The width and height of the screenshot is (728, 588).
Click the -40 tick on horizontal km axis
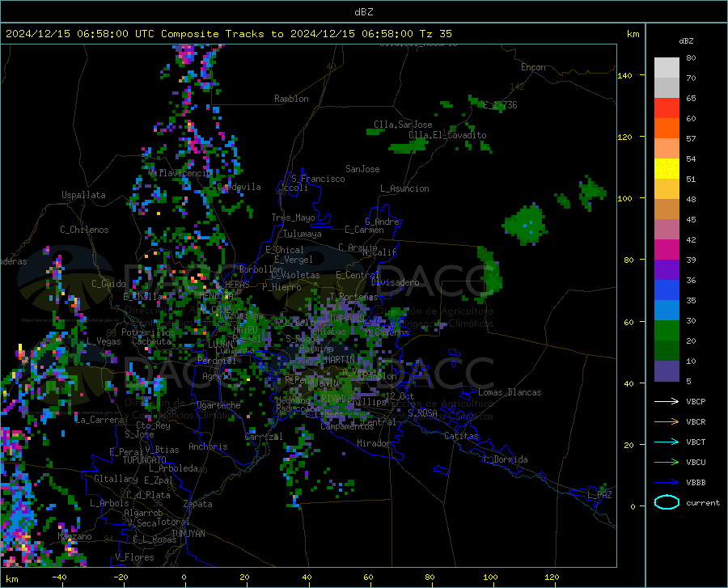(59, 577)
